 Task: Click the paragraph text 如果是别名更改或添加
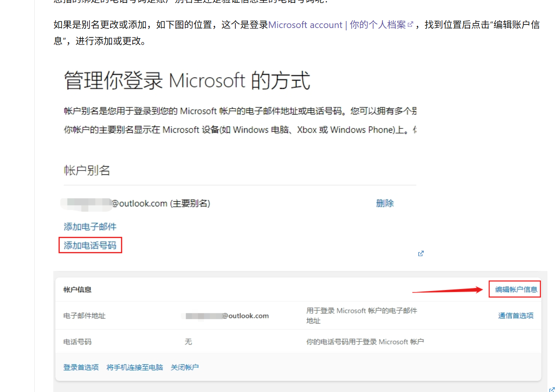coord(296,33)
